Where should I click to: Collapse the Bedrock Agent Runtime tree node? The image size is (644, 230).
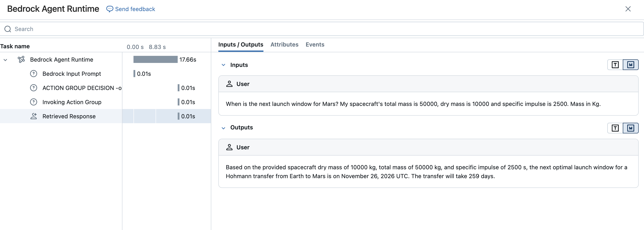pyautogui.click(x=5, y=60)
